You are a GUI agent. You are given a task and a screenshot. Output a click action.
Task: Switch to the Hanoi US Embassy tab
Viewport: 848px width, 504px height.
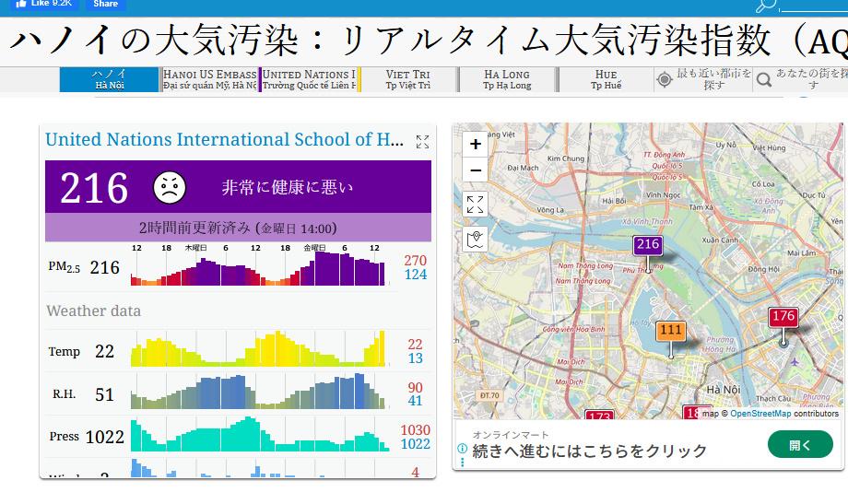coord(210,80)
